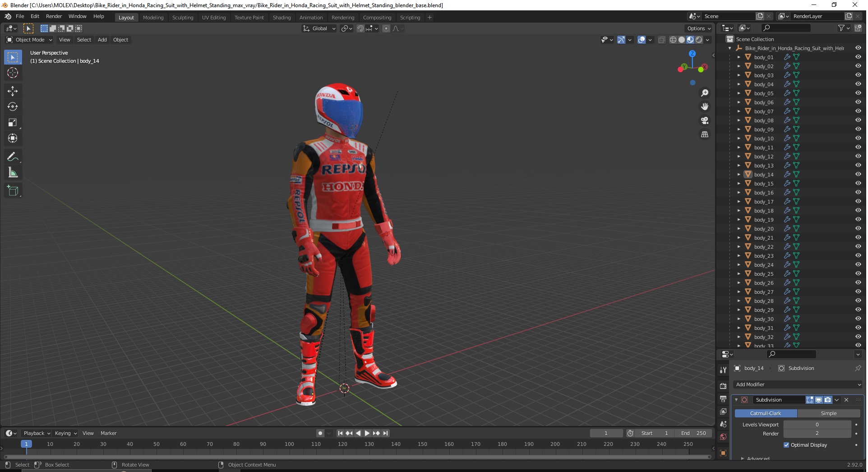This screenshot has width=868, height=472.
Task: Expand body_10 in the outliner
Action: tap(739, 138)
